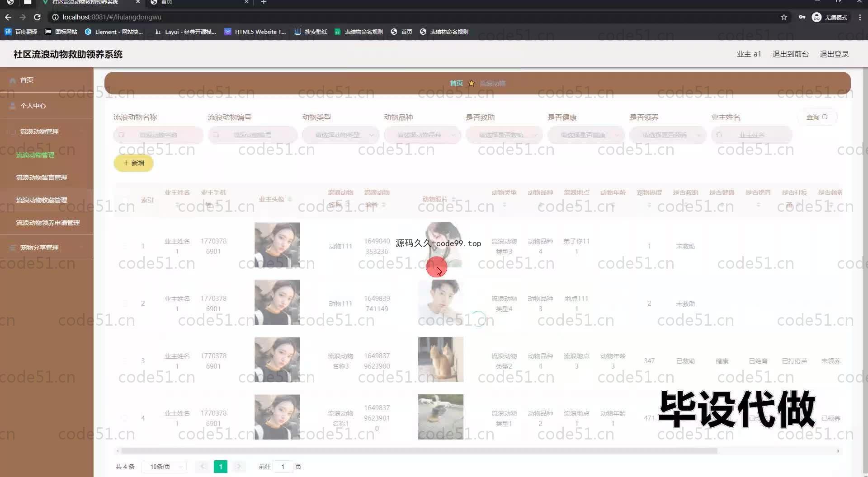868x477 pixels.
Task: Click the home icon beside 首页 in the sidebar
Action: coord(13,80)
